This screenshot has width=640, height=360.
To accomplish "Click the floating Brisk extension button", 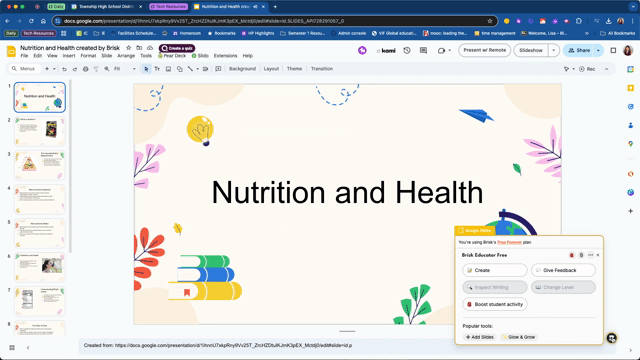I will point(611,338).
